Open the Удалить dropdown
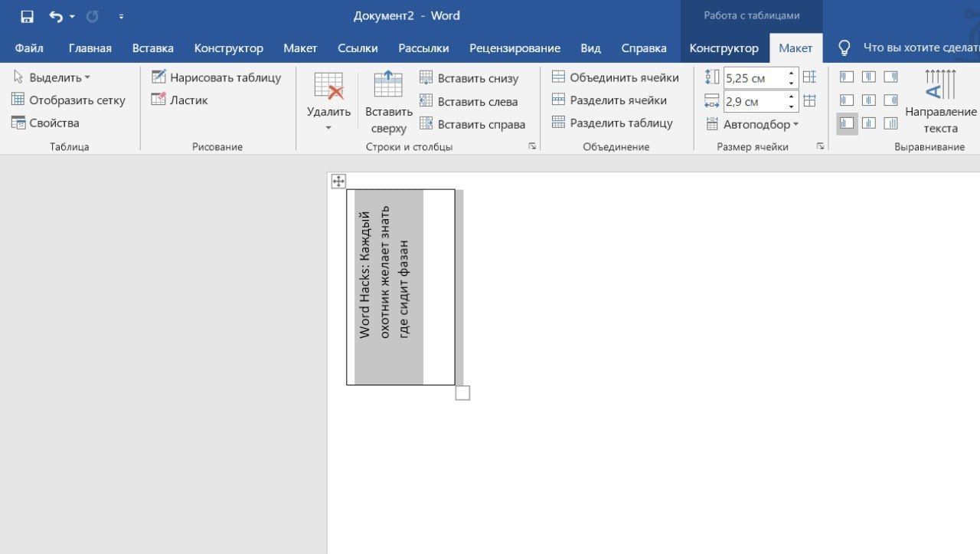 tap(328, 101)
